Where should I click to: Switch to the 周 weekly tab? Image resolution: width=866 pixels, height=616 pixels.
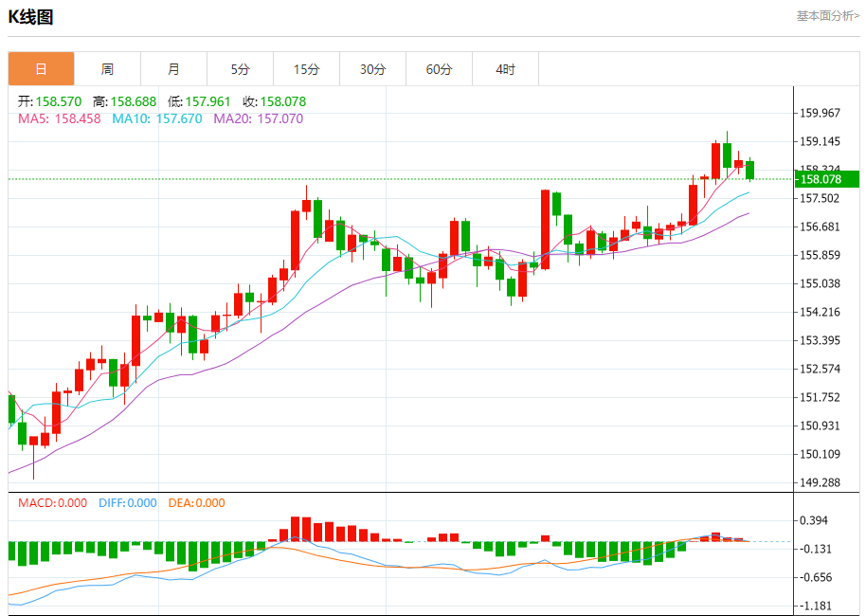[x=107, y=69]
